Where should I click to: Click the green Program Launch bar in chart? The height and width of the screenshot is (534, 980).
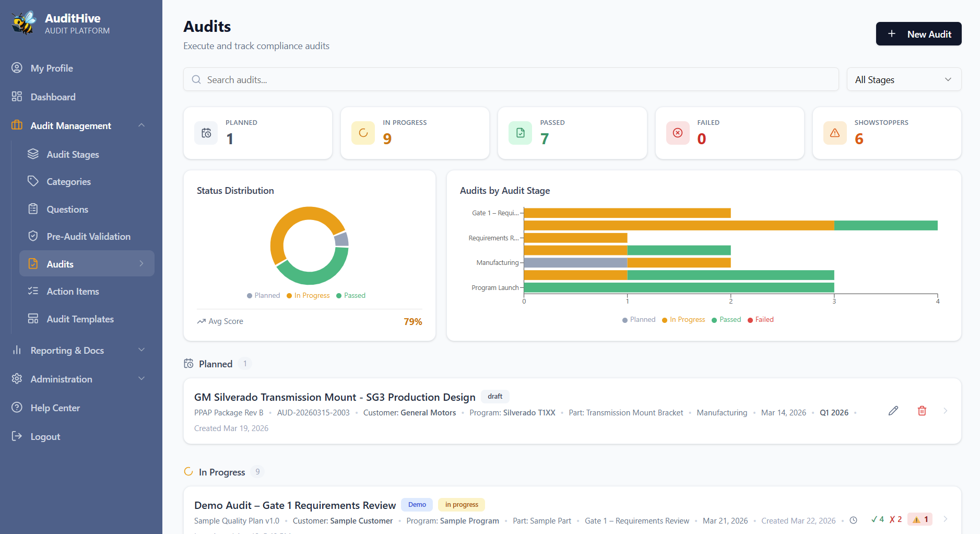[x=679, y=287]
